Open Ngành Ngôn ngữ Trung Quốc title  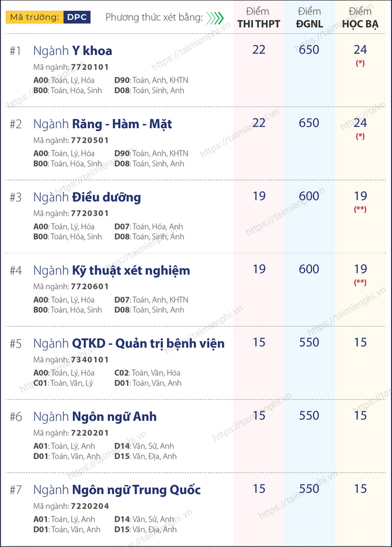(117, 490)
